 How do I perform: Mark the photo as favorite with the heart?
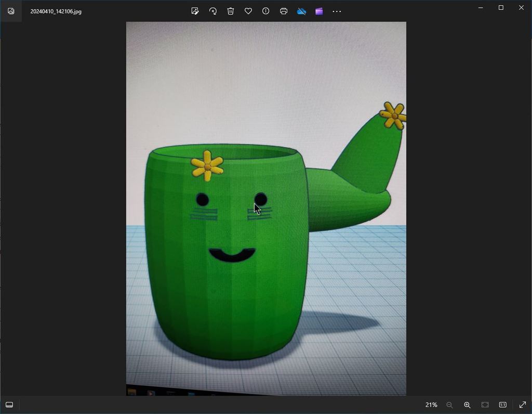(248, 11)
